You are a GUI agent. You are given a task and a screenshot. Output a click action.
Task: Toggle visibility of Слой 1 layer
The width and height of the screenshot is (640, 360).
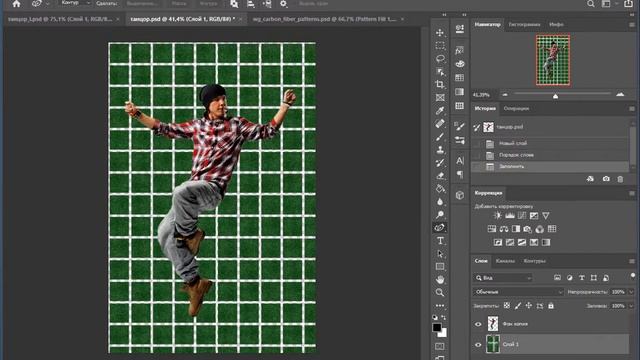pyautogui.click(x=478, y=344)
